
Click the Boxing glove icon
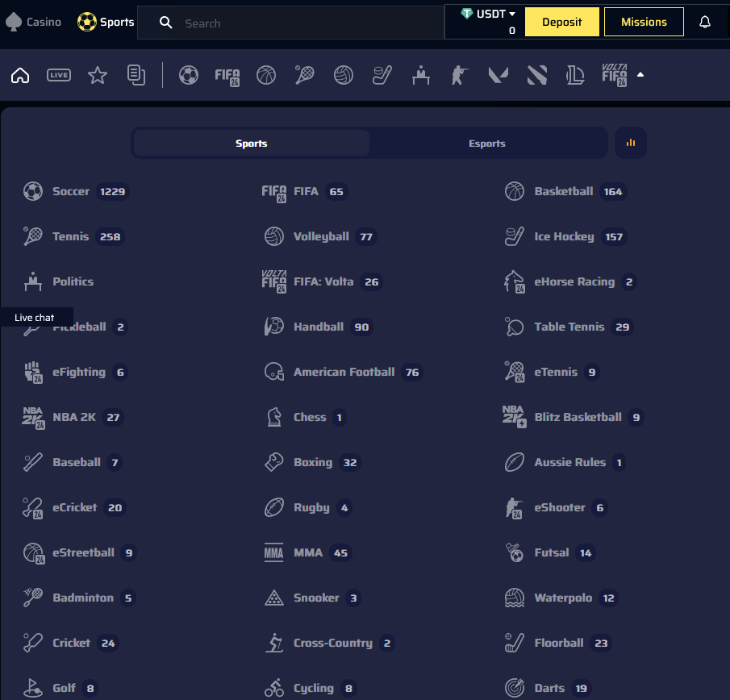(x=273, y=462)
